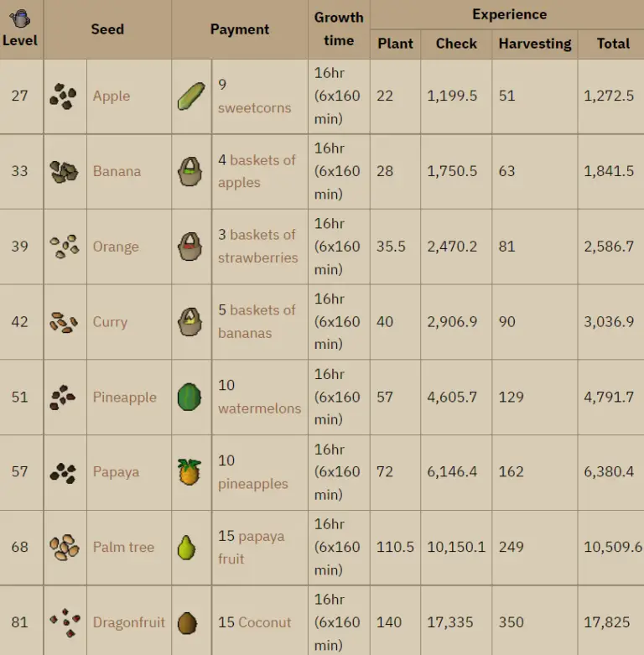This screenshot has height=655, width=644.
Task: Click the Palm tree seed icon
Action: click(64, 548)
